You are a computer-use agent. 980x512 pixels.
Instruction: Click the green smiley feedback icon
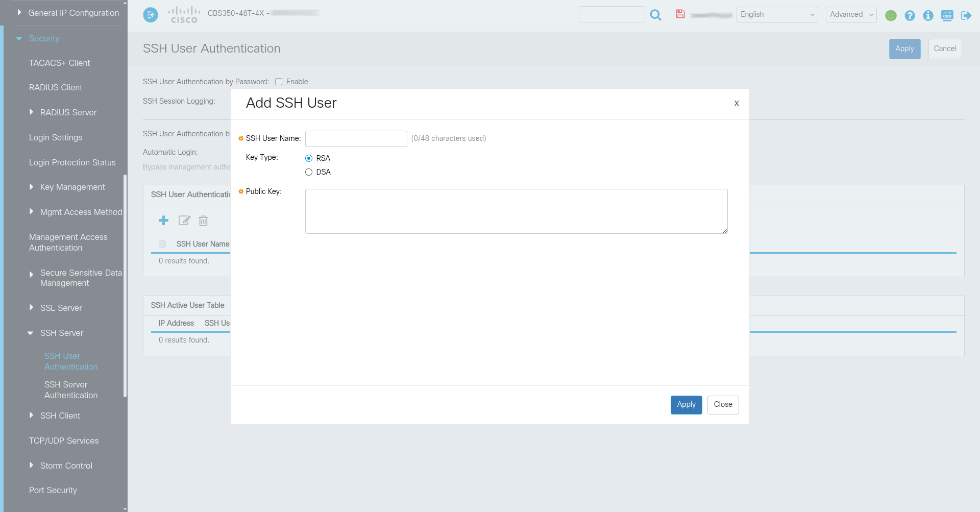click(x=891, y=15)
